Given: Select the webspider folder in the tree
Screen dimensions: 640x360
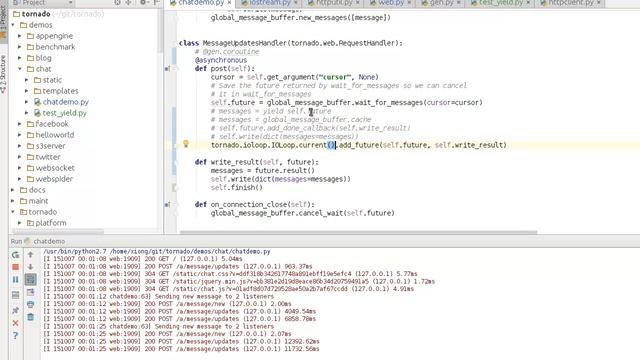Looking at the screenshot, I should click(x=54, y=179).
